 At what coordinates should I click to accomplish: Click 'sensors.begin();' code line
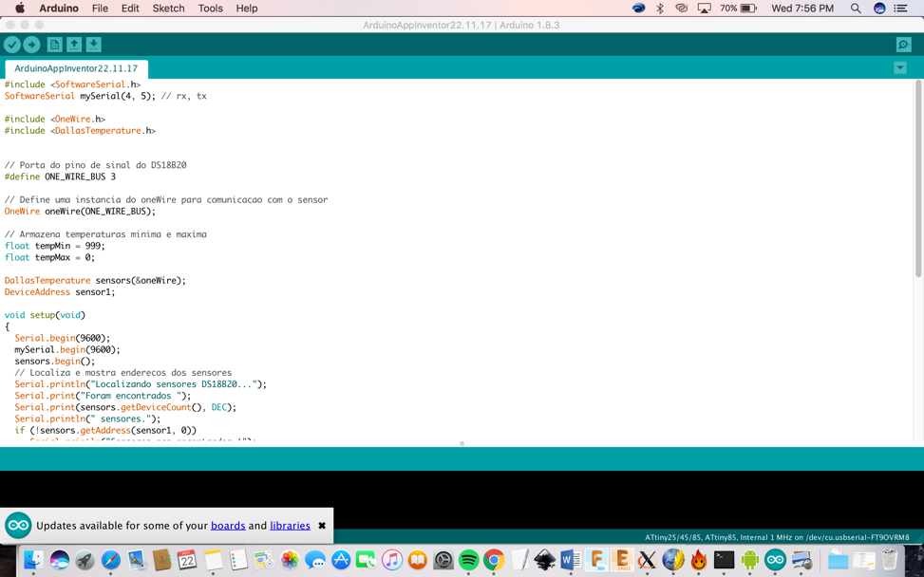pyautogui.click(x=55, y=362)
